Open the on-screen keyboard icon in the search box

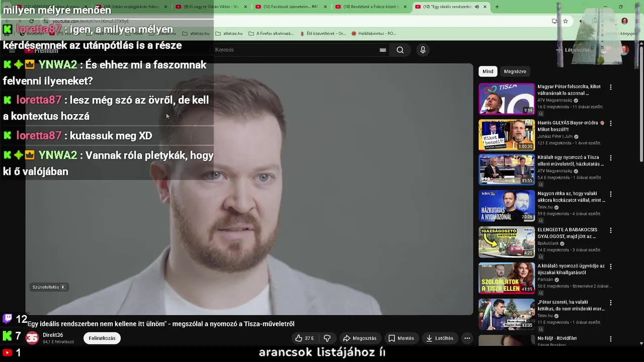383,50
